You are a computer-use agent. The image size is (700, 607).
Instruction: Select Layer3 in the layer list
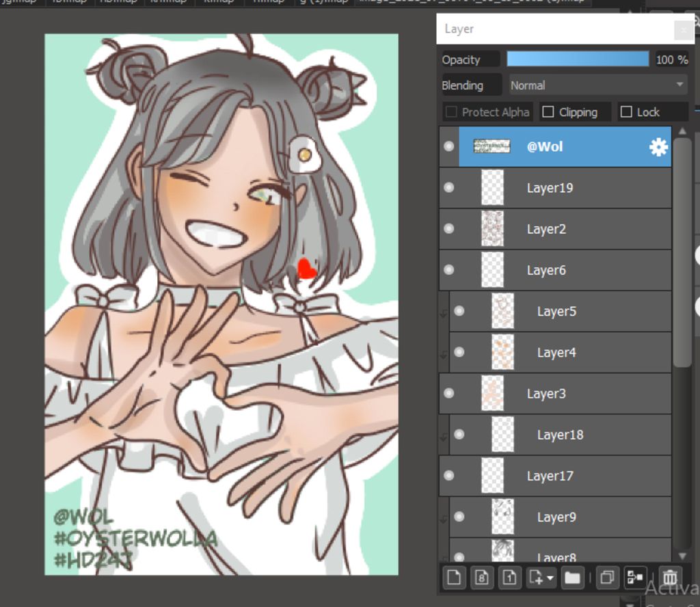point(555,394)
